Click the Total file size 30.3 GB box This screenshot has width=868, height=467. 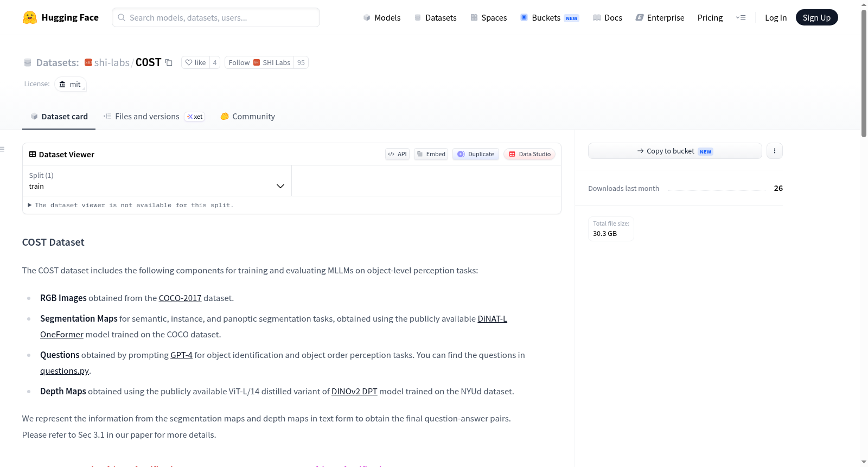coord(611,229)
